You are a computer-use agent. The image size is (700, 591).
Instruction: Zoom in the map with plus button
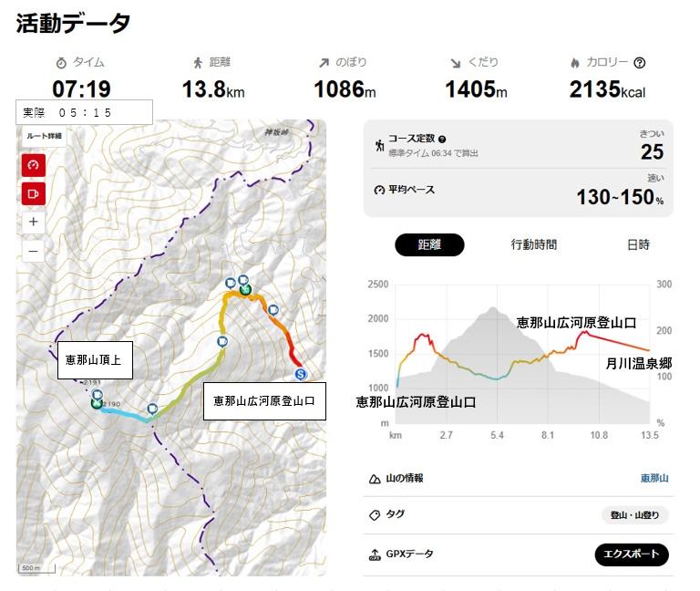[x=34, y=222]
